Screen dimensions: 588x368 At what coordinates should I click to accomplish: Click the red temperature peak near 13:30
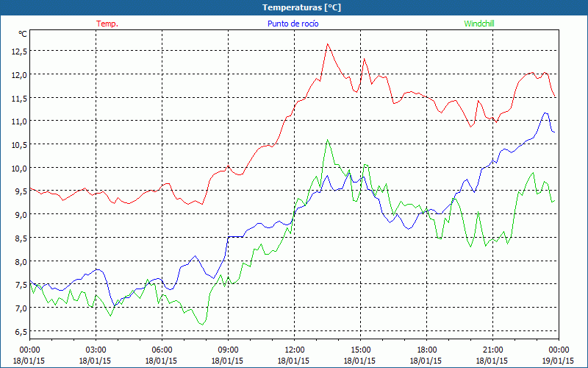328,44
